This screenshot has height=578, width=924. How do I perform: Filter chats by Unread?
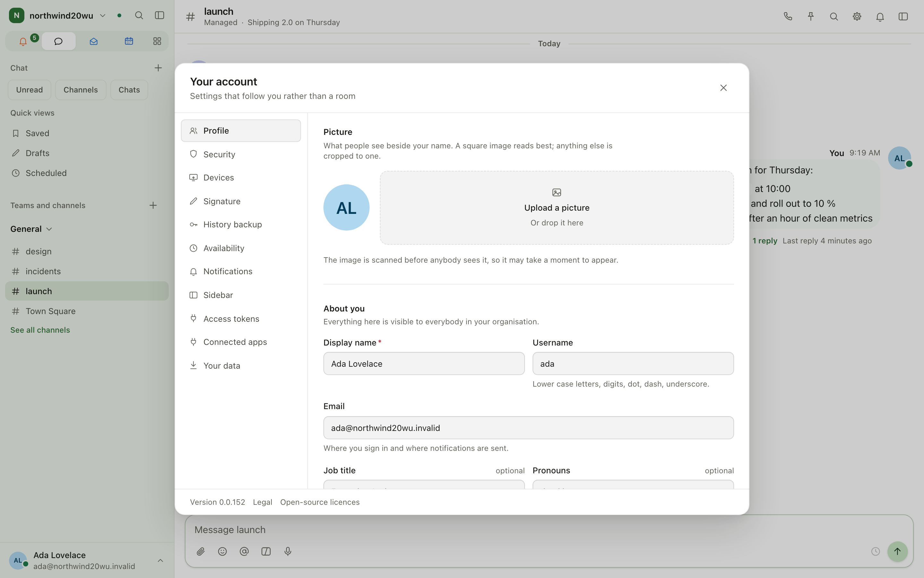[30, 90]
